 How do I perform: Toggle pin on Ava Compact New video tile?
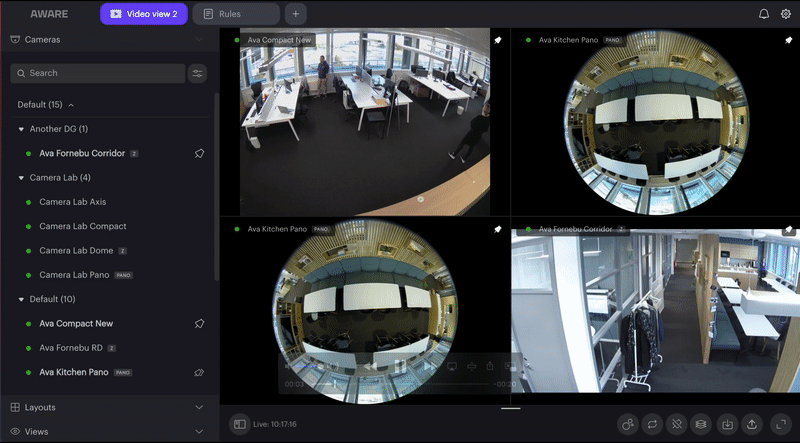497,40
